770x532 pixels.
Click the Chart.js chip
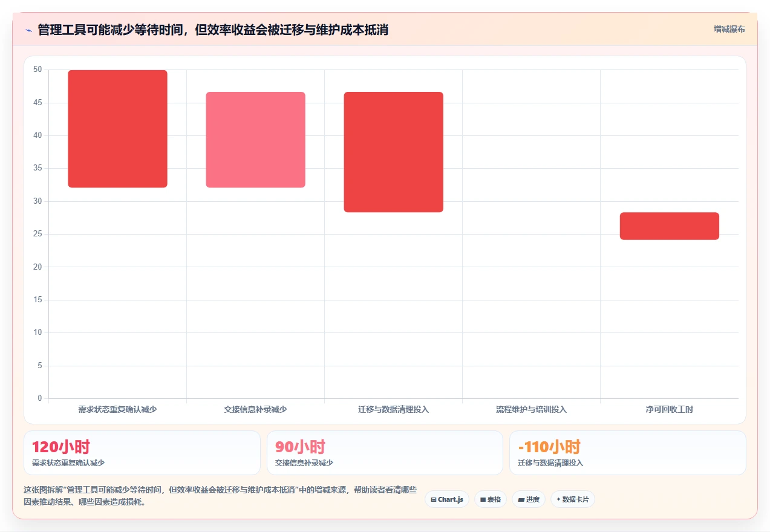447,499
